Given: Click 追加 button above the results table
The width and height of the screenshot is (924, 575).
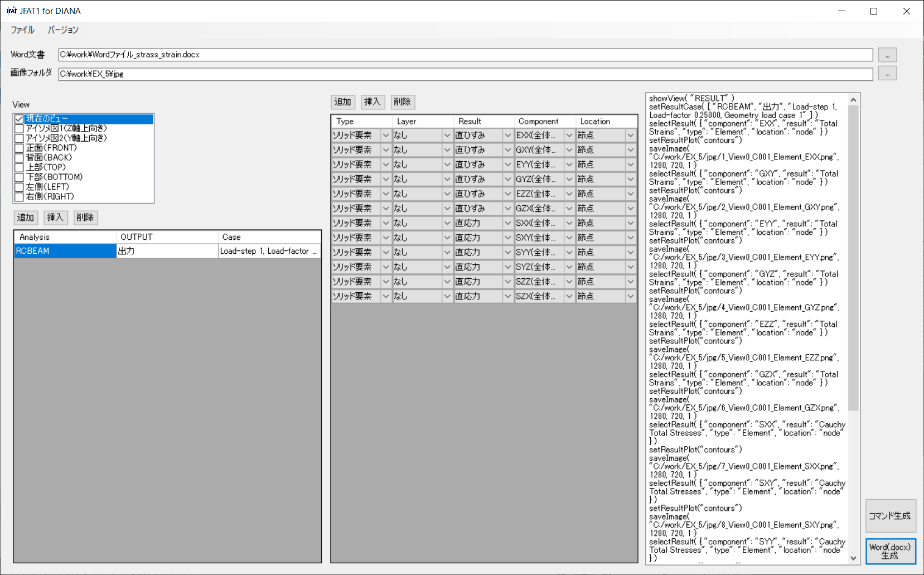Looking at the screenshot, I should point(342,102).
